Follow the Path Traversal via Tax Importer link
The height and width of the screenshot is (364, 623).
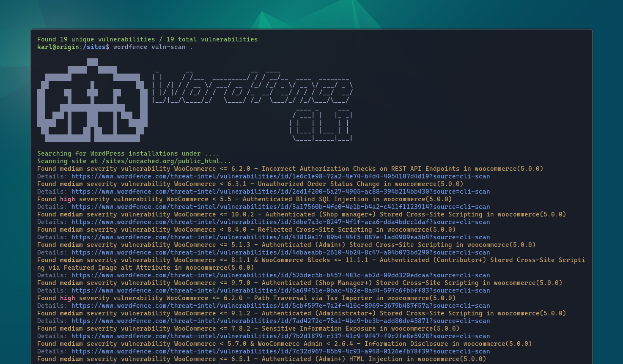pyautogui.click(x=280, y=306)
